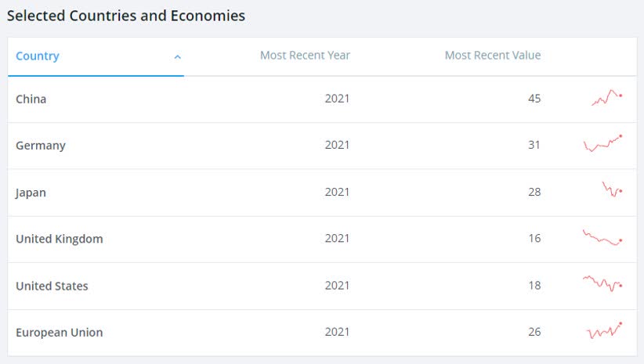Open United Kingdom's sparkline trend chart

click(x=602, y=237)
